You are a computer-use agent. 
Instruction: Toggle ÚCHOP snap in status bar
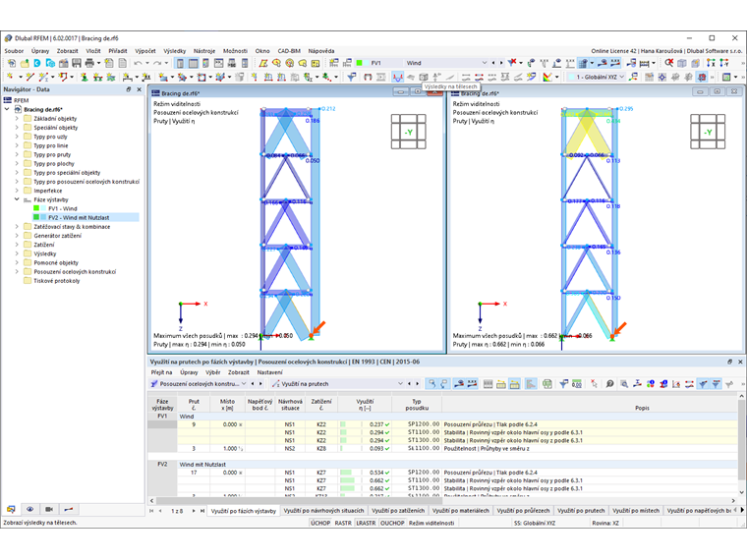coord(320,523)
